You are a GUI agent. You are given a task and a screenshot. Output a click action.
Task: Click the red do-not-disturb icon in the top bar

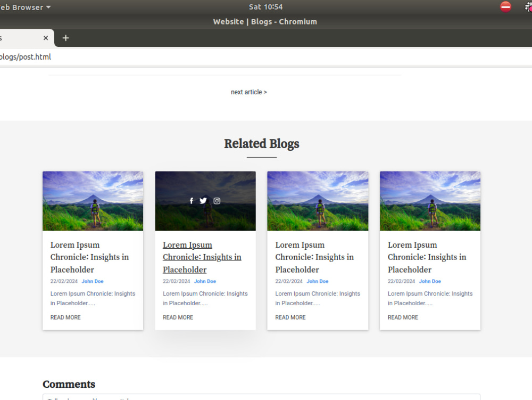[x=505, y=7]
